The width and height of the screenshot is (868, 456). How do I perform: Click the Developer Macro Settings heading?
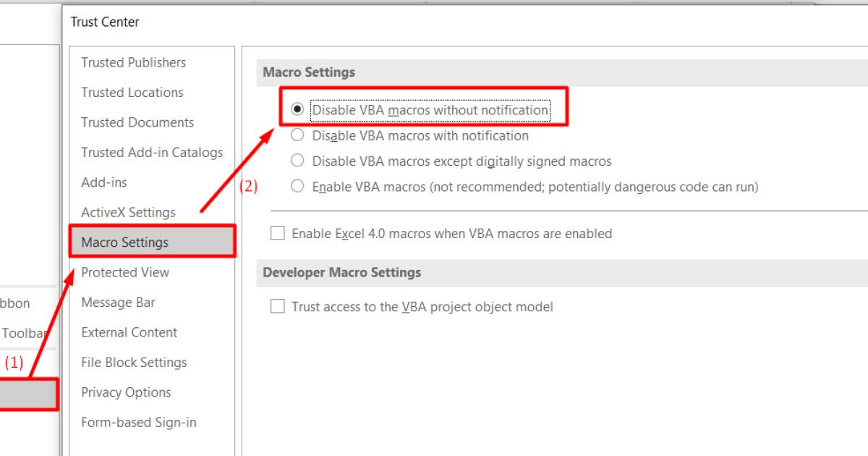click(341, 273)
